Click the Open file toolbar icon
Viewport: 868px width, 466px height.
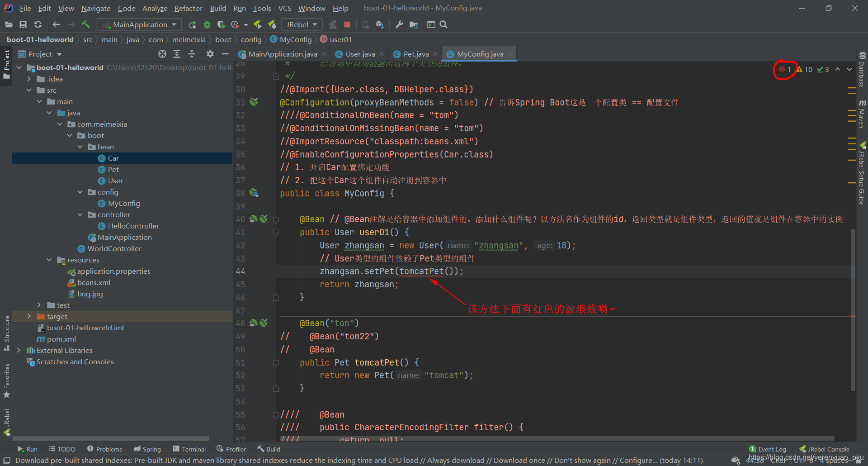9,24
